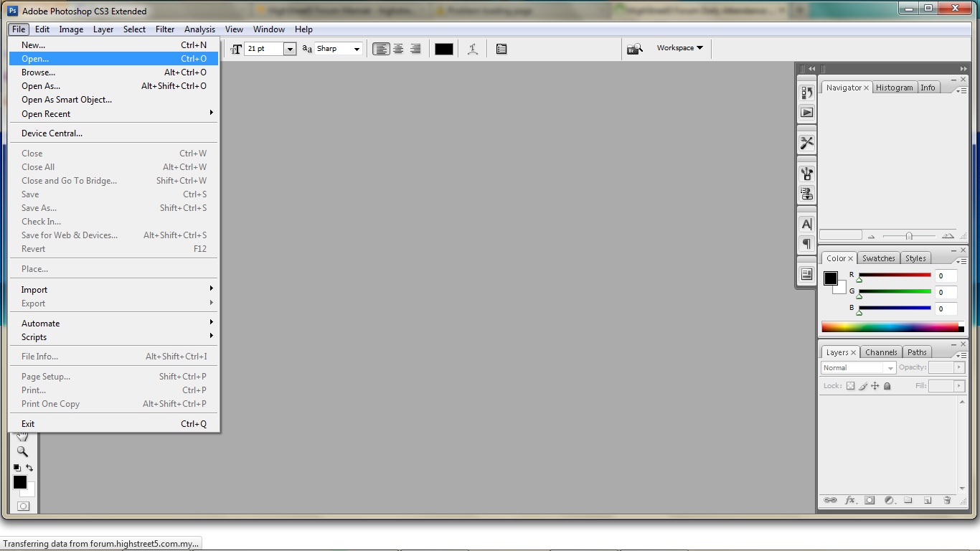
Task: Open the Tool Presets panel icon
Action: tap(806, 143)
